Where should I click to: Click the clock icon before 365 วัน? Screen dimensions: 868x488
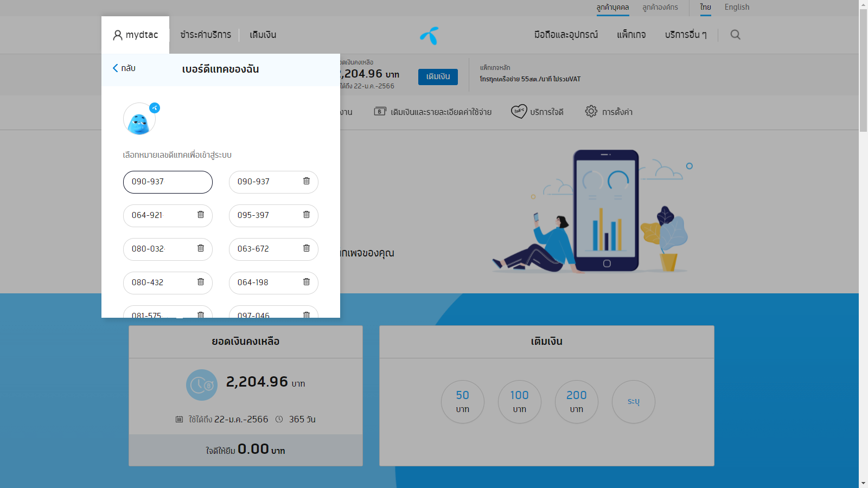tap(279, 419)
